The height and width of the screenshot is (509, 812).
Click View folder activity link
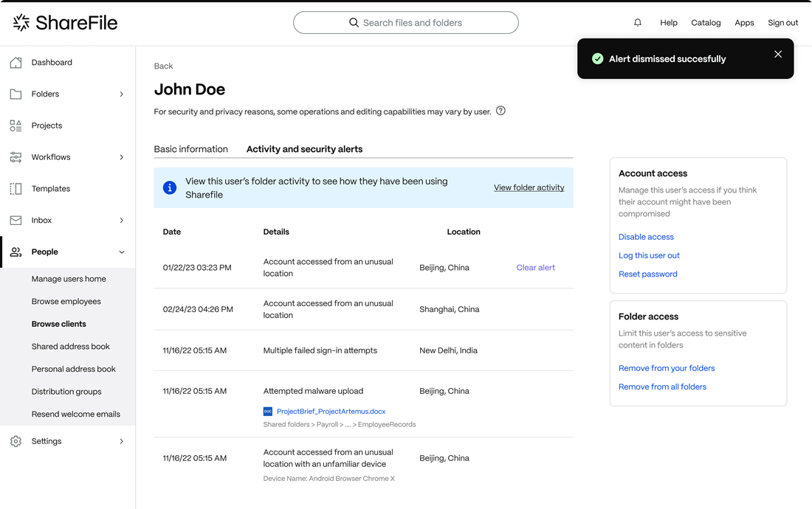point(529,188)
